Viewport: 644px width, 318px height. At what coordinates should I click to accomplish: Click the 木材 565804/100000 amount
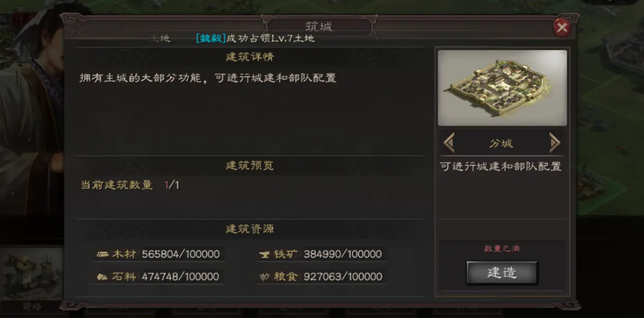(x=181, y=254)
